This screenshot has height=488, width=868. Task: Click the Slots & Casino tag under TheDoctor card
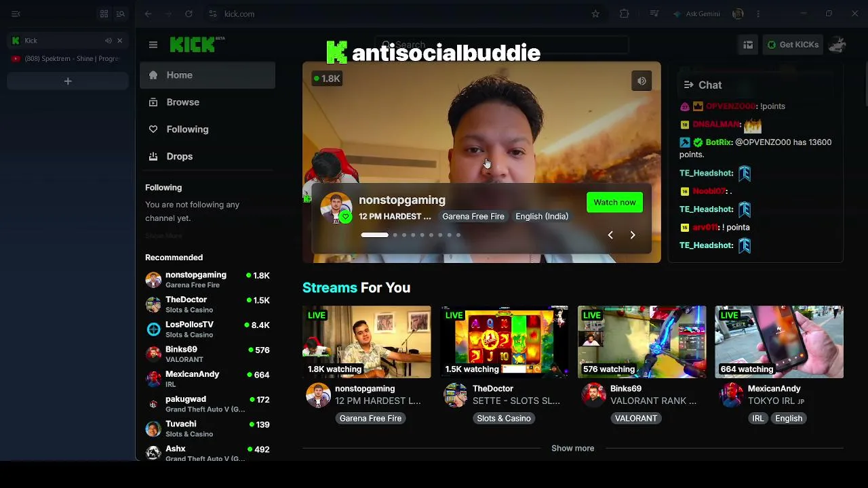click(x=504, y=418)
